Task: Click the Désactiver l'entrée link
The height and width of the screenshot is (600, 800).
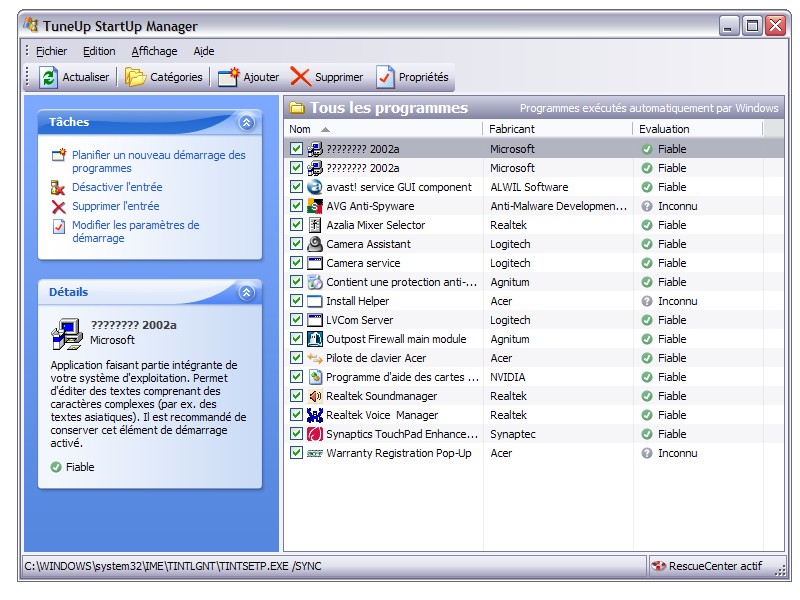Action: pos(117,187)
